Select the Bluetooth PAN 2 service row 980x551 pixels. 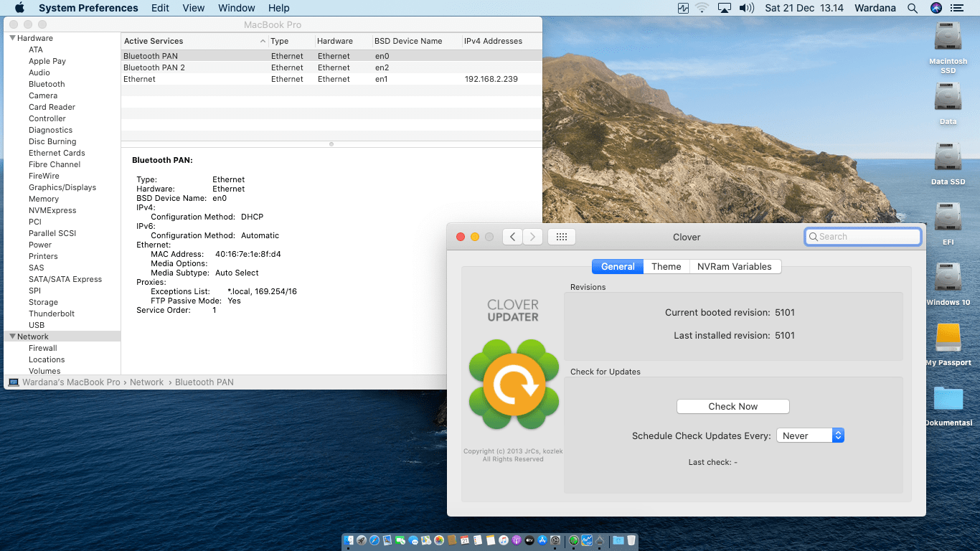[x=331, y=67]
